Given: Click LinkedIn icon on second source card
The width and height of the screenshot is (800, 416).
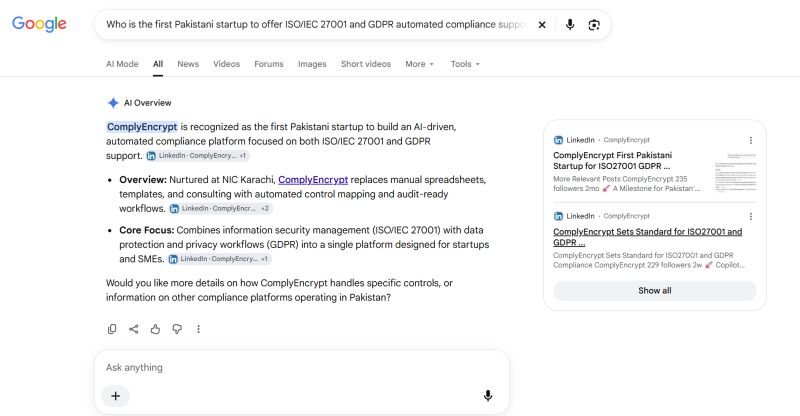Looking at the screenshot, I should coord(558,216).
